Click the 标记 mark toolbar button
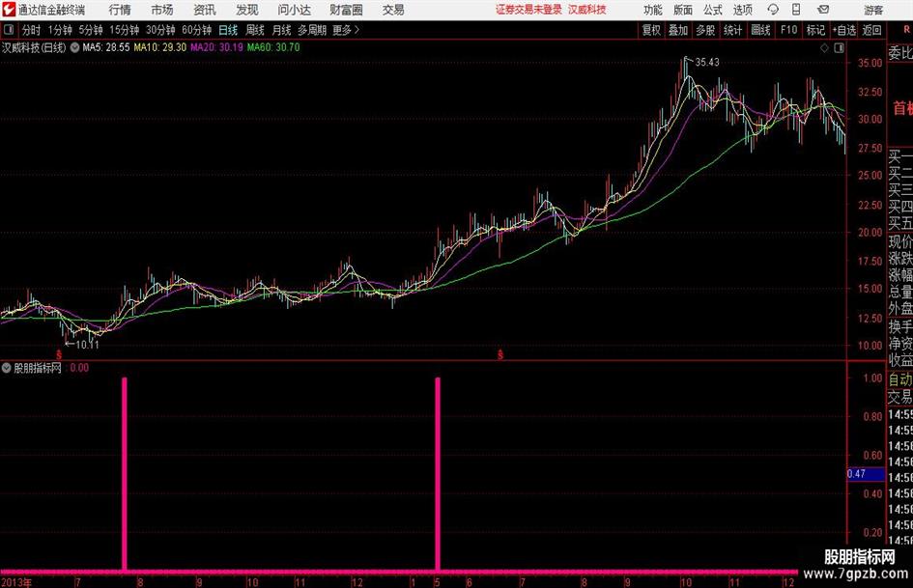Viewport: 913px width, 588px height. [x=815, y=30]
